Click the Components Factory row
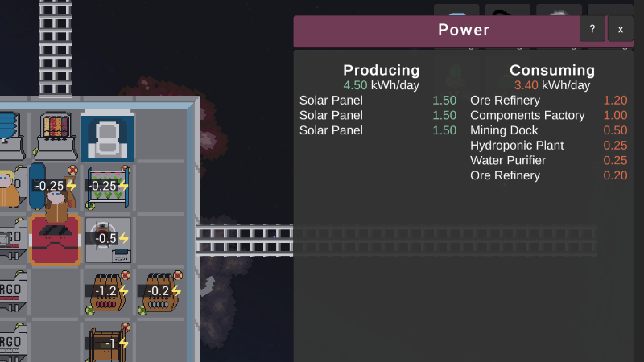The image size is (644, 362). [549, 115]
